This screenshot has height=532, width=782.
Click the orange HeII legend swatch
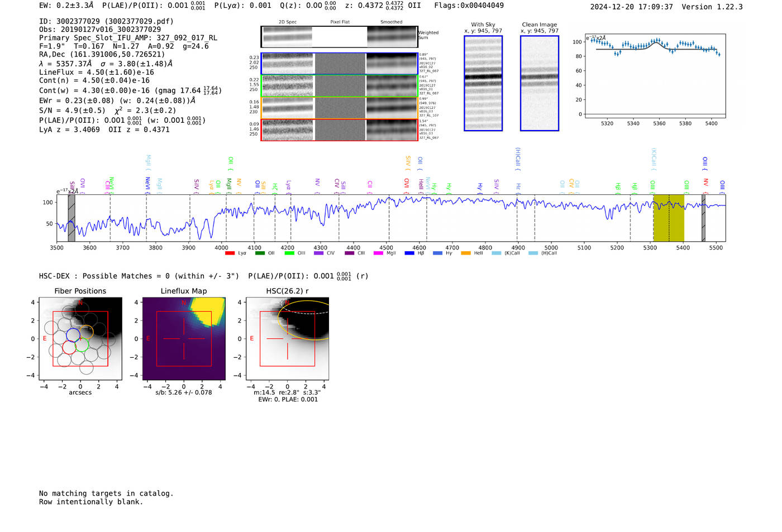pos(466,253)
